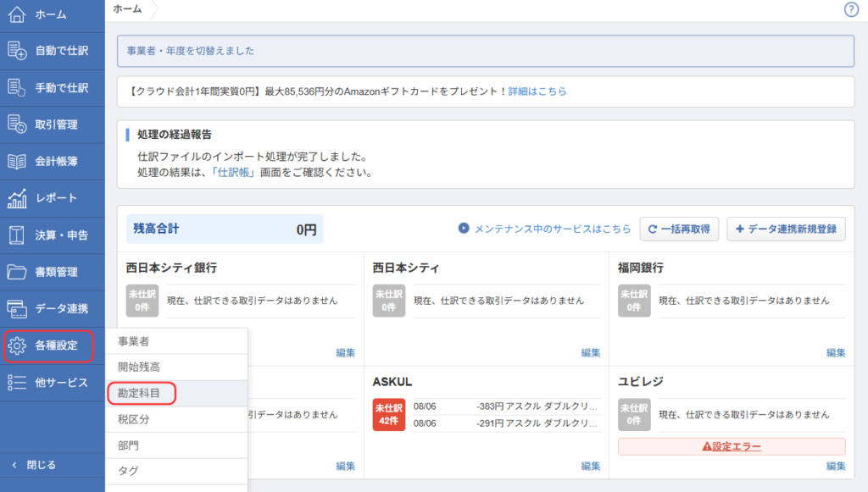Click the ASKUL 未仕訳 42件 badge
The width and height of the screenshot is (868, 492).
pos(388,415)
